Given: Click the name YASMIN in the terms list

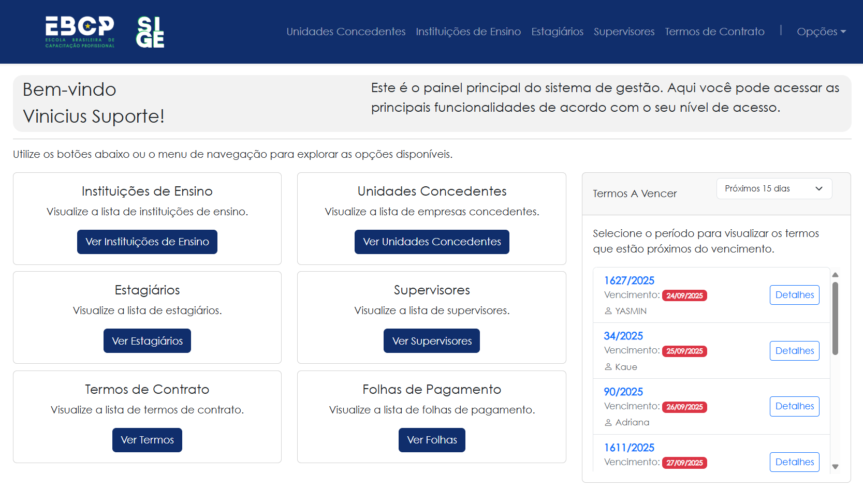Looking at the screenshot, I should point(631,311).
